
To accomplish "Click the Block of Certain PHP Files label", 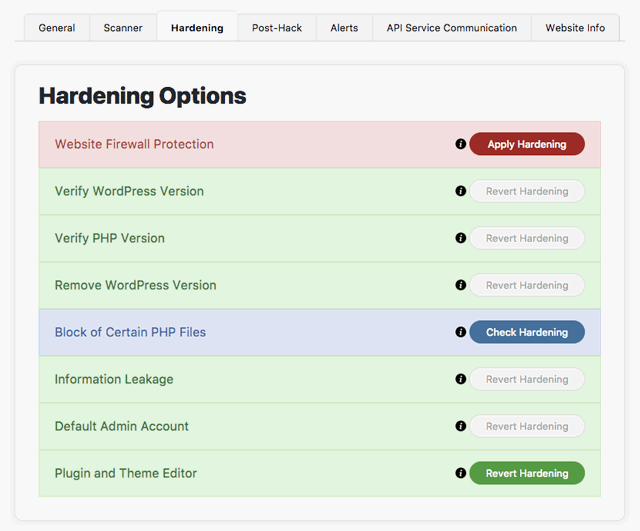I will pyautogui.click(x=130, y=332).
